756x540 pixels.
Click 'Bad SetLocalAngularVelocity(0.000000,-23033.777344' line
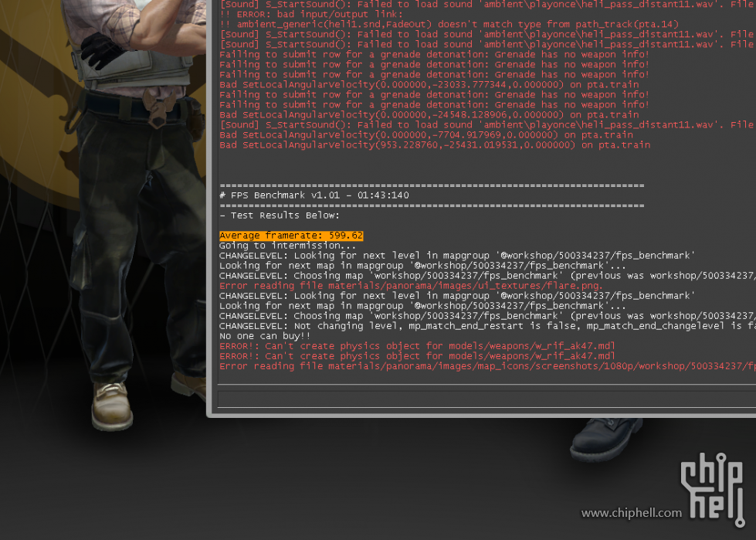(x=429, y=85)
